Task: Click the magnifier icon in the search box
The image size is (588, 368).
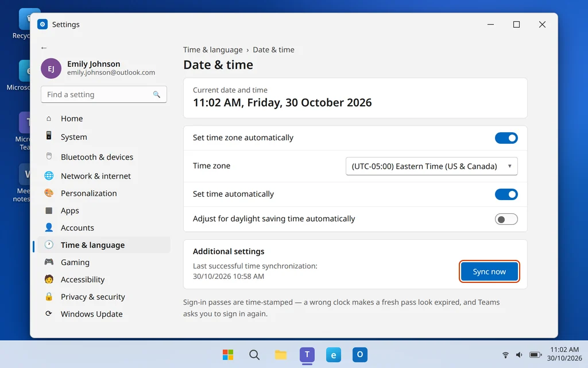Action: (156, 95)
